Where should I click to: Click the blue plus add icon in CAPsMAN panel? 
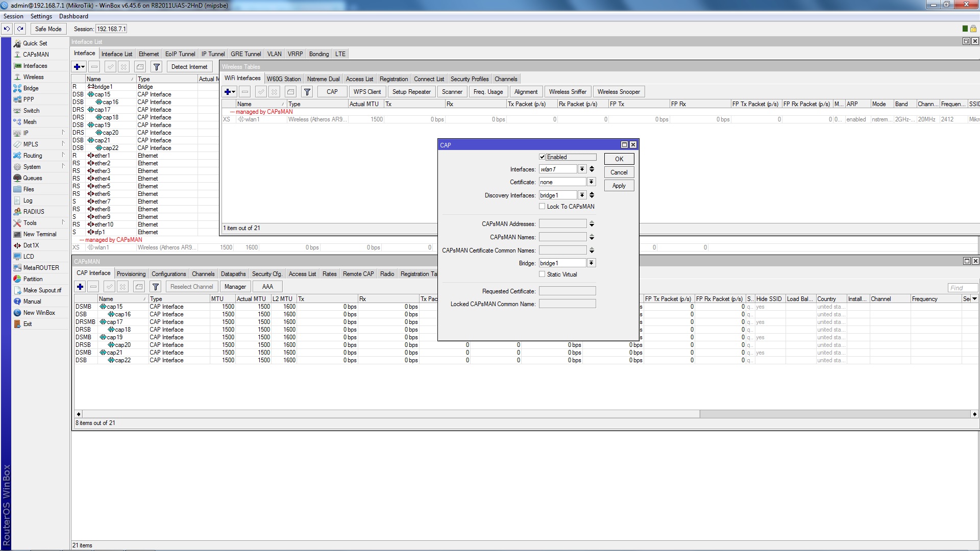80,287
